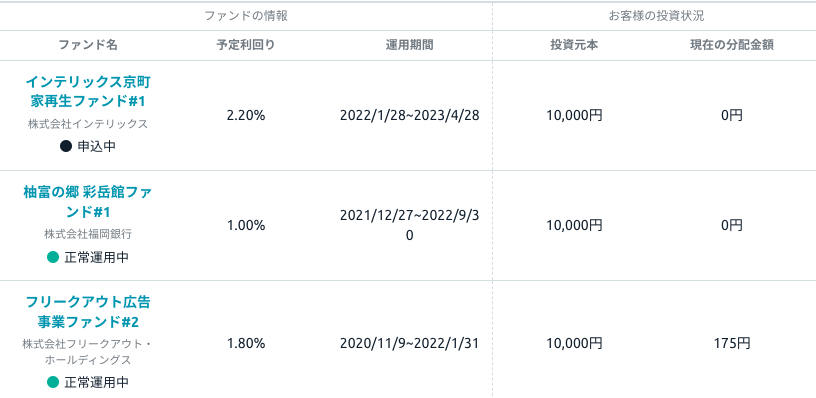Select the 現在の分配金額 column header
The width and height of the screenshot is (816, 398).
tap(732, 45)
